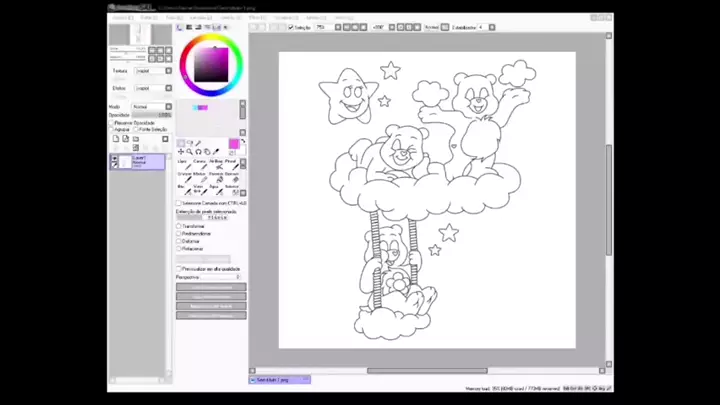Toggle the color wheel panel icon
Image resolution: width=720 pixels, height=405 pixels.
point(180,28)
